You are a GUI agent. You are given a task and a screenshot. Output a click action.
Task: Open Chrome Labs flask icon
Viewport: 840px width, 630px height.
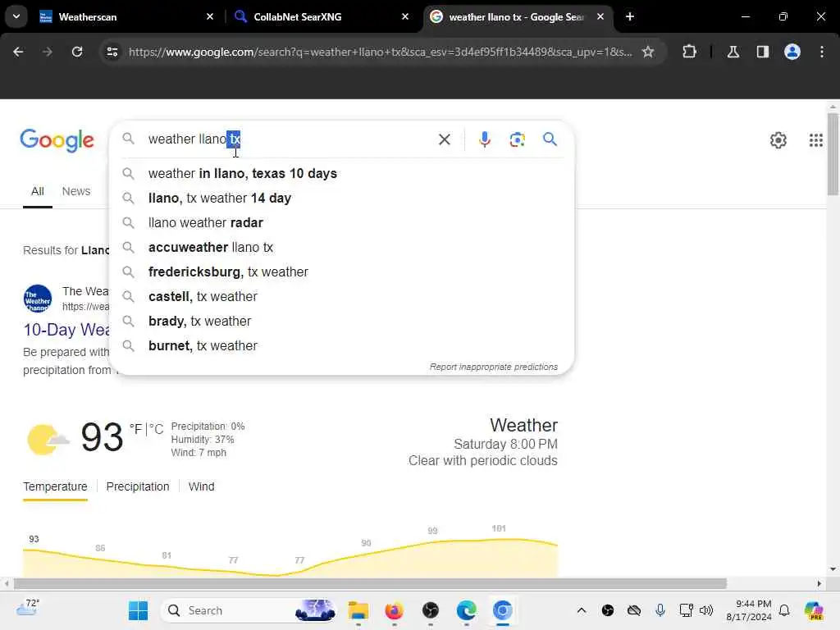click(x=733, y=52)
